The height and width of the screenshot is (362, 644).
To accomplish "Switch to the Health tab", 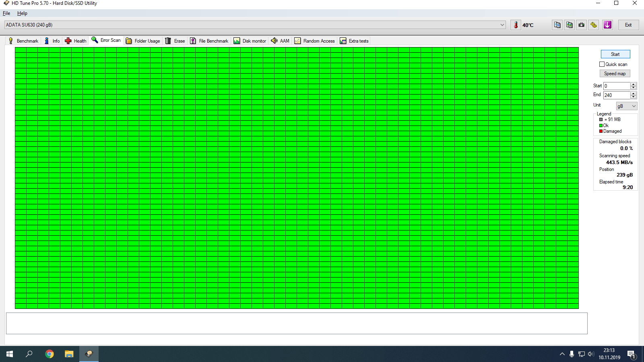I will pyautogui.click(x=76, y=41).
